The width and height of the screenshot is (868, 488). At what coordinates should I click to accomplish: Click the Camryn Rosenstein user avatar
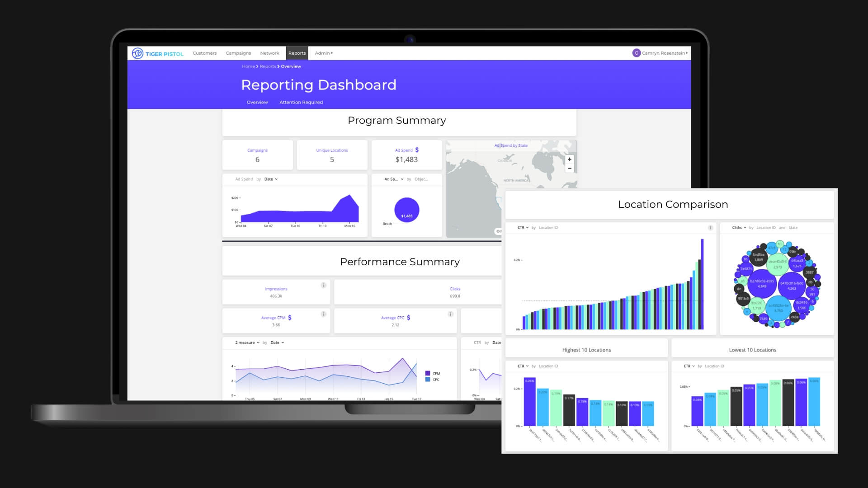pyautogui.click(x=636, y=53)
